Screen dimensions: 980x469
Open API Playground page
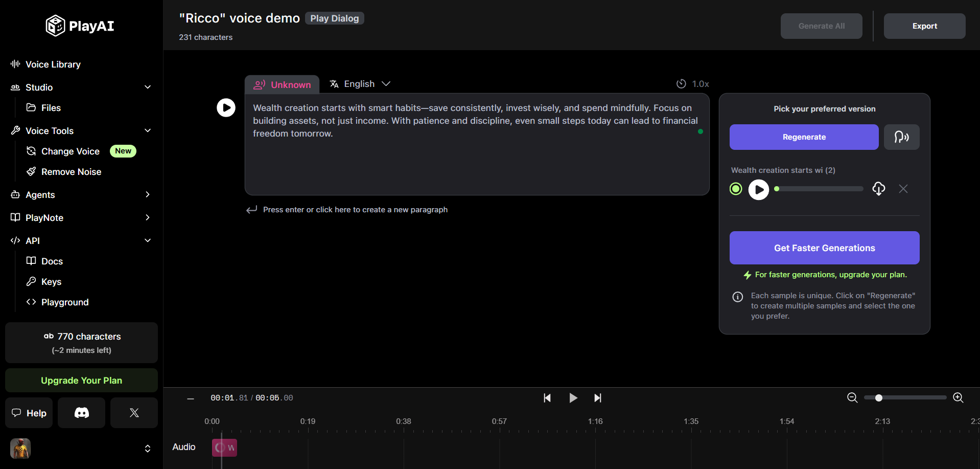click(65, 302)
